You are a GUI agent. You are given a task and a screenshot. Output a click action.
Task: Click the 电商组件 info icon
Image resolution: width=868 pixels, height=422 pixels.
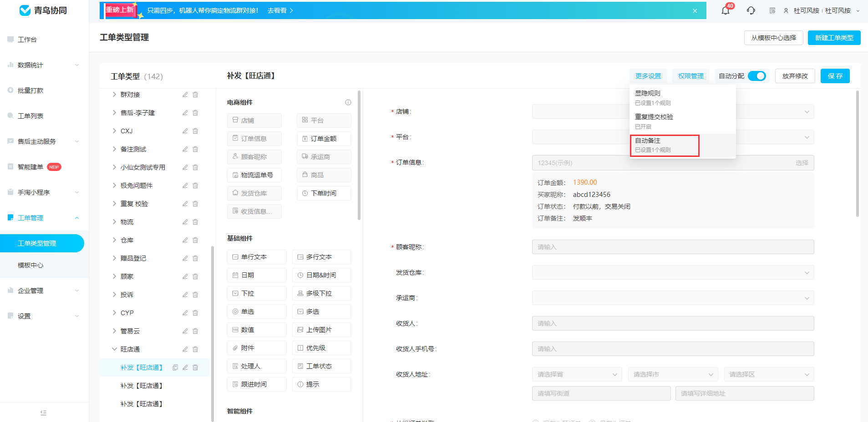348,102
